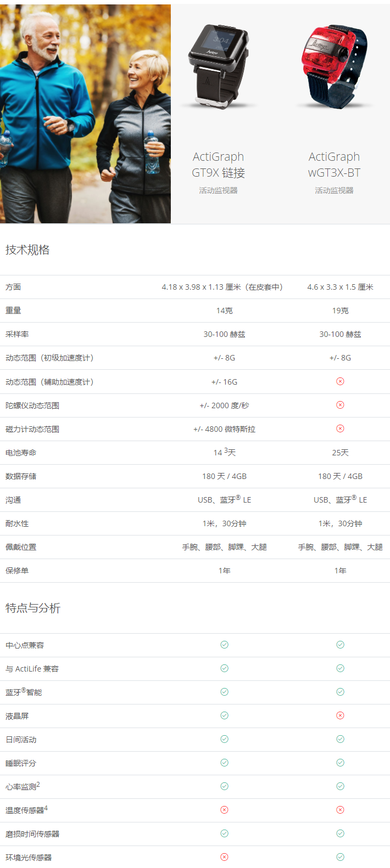The image size is (390, 868).
Task: Click the 磨损时间传感器 row label
Action: click(32, 834)
